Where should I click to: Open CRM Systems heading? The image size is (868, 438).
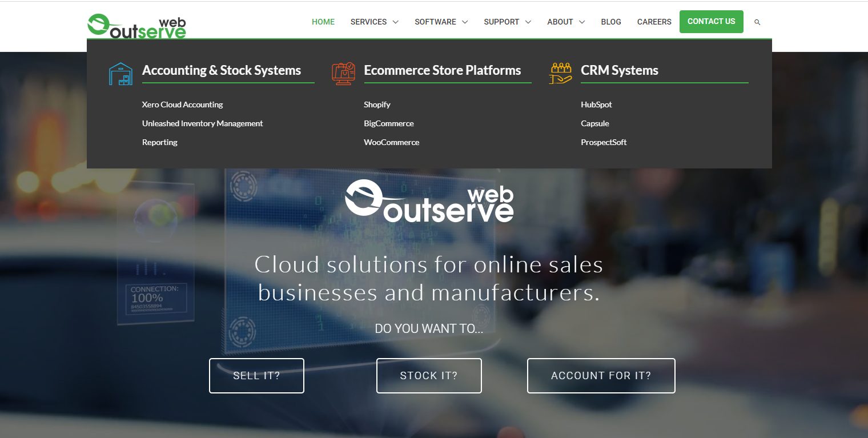coord(620,70)
